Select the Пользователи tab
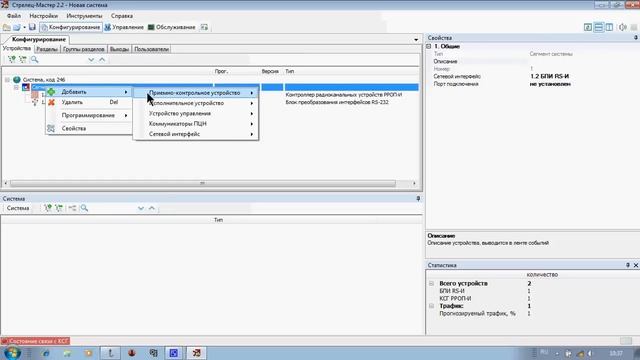This screenshot has height=360, width=640. coord(151,49)
